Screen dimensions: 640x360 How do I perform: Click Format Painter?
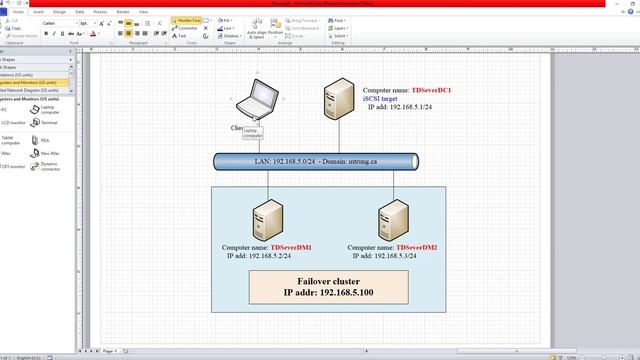(21, 36)
